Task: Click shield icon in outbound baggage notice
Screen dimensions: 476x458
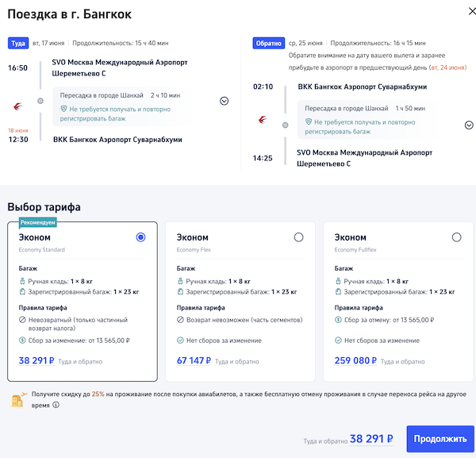Action: 63,109
